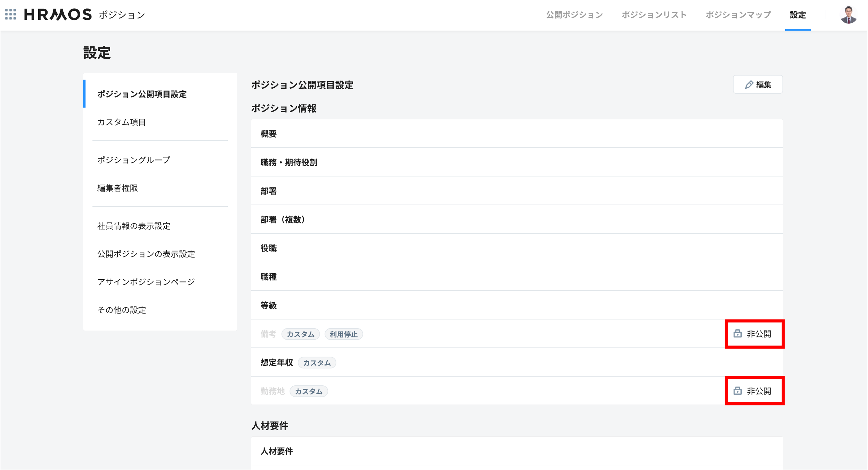
Task: Click the 編集 button
Action: [757, 85]
